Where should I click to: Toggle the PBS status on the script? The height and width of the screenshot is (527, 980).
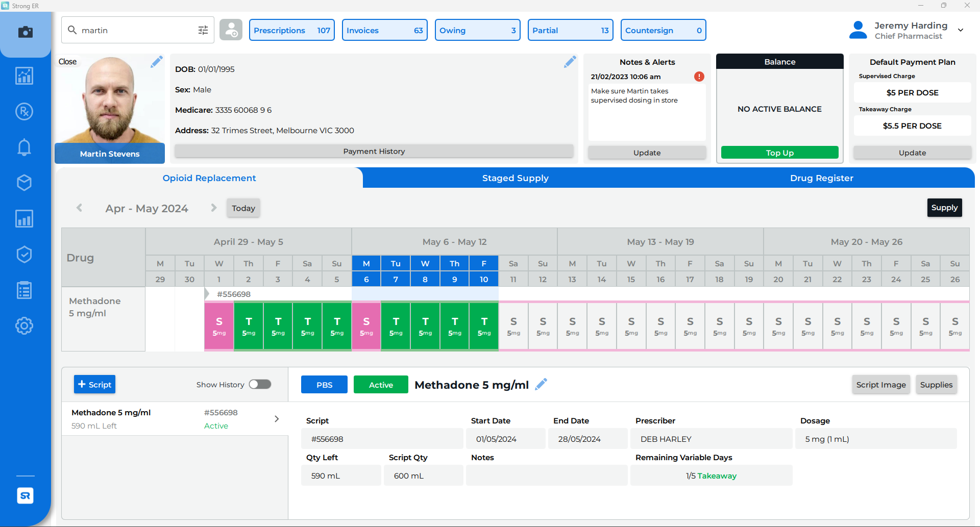tap(324, 384)
